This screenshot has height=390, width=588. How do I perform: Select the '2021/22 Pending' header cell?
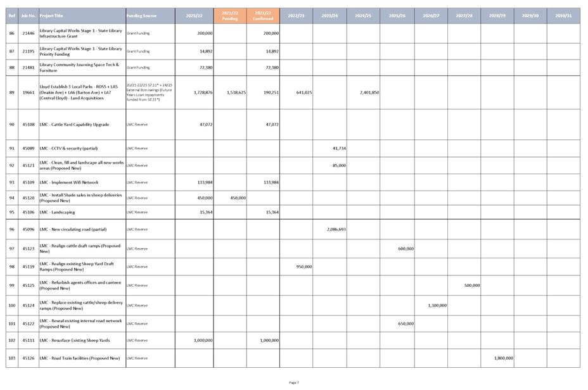230,16
